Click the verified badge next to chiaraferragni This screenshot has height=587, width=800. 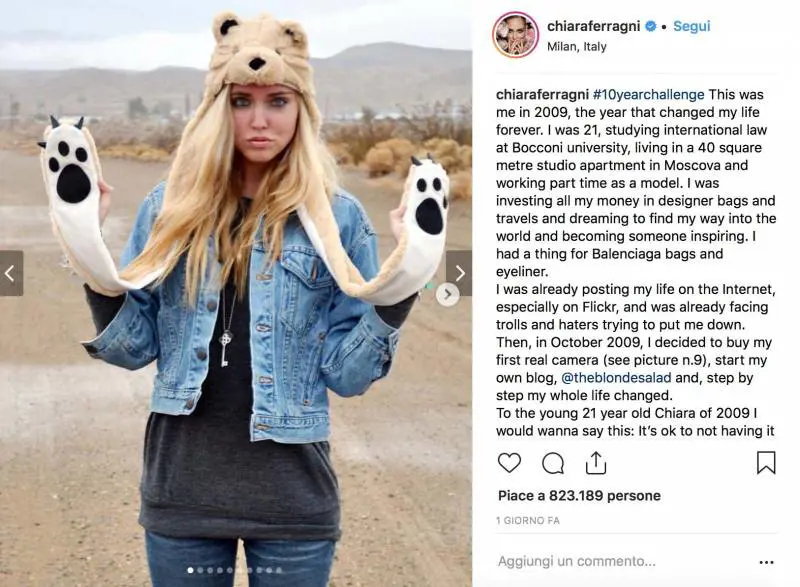click(651, 26)
